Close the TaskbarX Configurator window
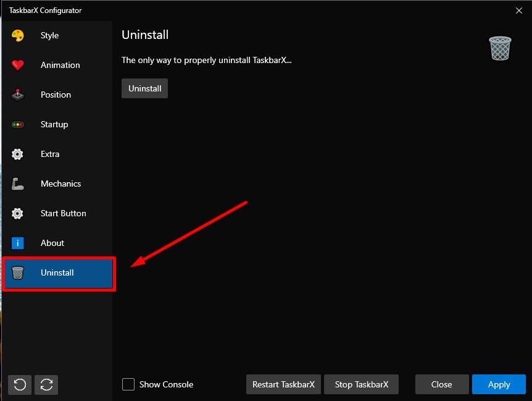The height and width of the screenshot is (401, 532). (518, 10)
